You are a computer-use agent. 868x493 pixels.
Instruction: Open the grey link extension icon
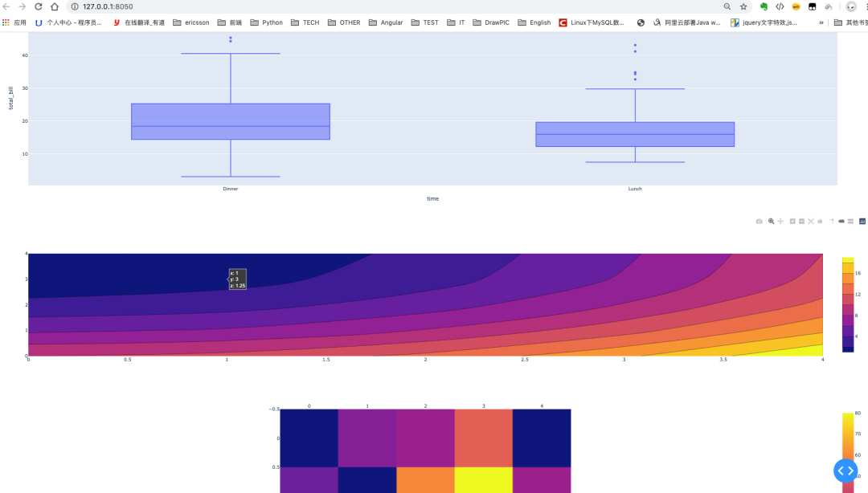(x=828, y=6)
